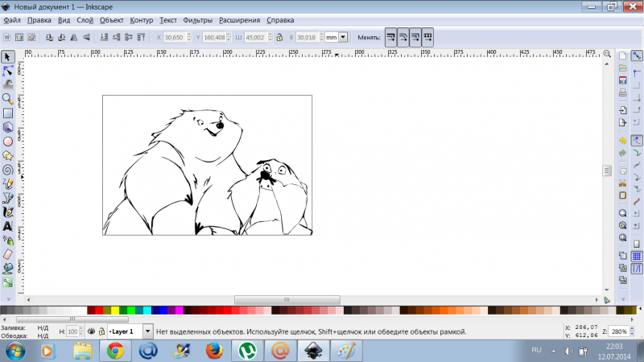The height and width of the screenshot is (362, 644).
Task: Raise selection to top
Action: [141, 37]
